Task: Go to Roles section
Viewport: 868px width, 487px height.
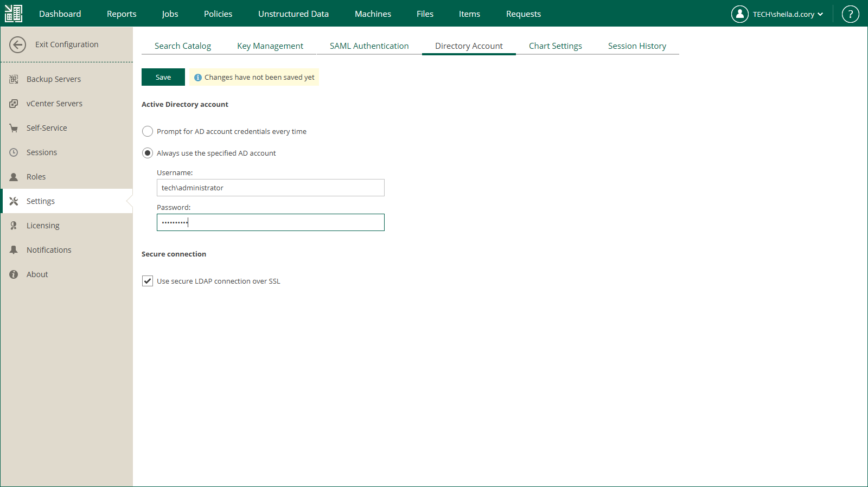Action: point(67,177)
